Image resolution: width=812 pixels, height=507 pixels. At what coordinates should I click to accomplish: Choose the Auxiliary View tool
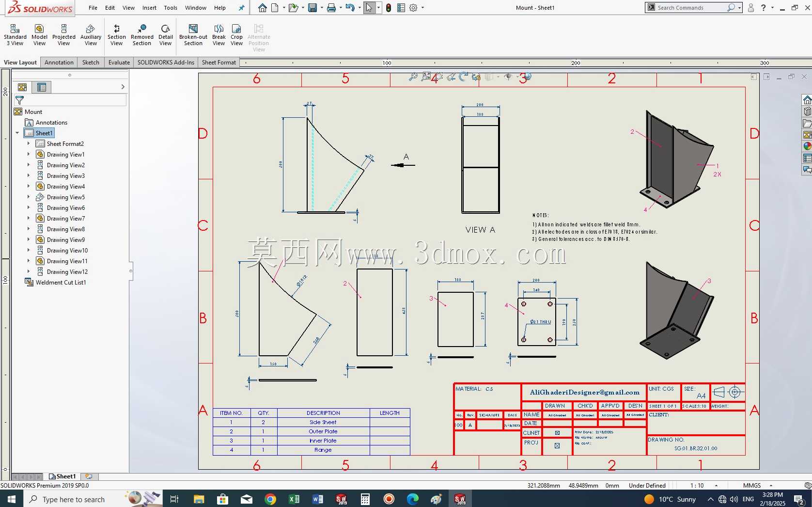tap(91, 35)
